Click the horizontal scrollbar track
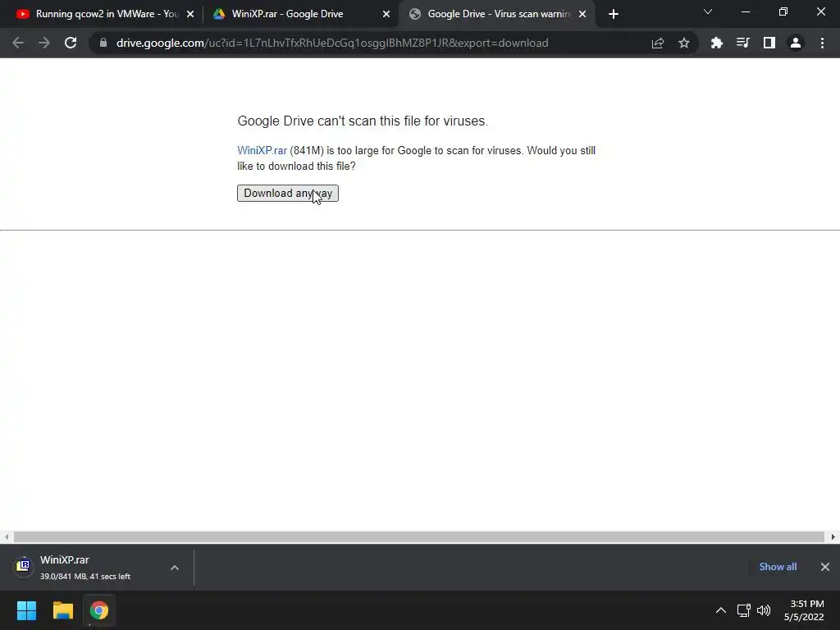840x630 pixels. tap(419, 536)
